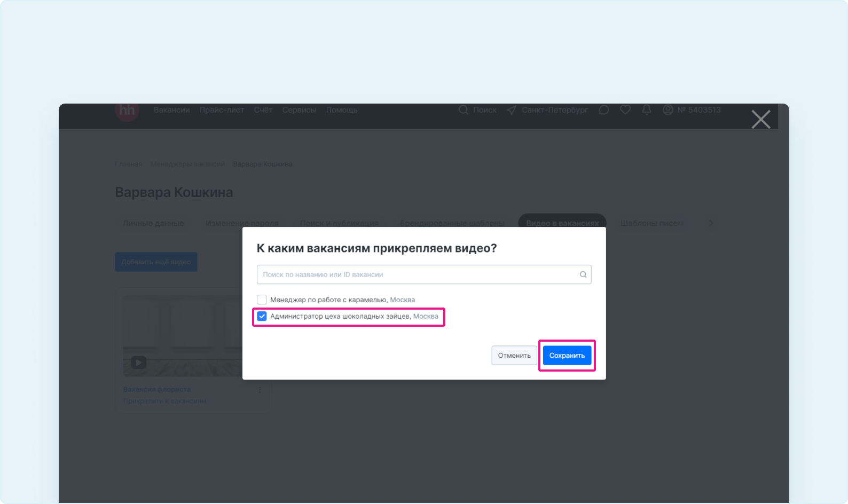Viewport: 848px width, 504px height.
Task: Uncheck "Администратор цеха шоколадных зайцев" checkbox
Action: (262, 316)
